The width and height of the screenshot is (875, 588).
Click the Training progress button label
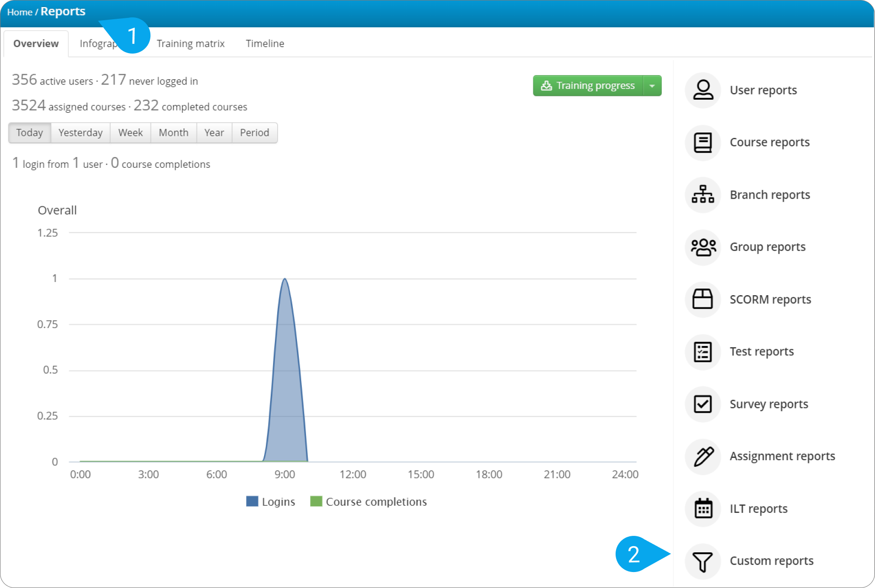(x=595, y=86)
